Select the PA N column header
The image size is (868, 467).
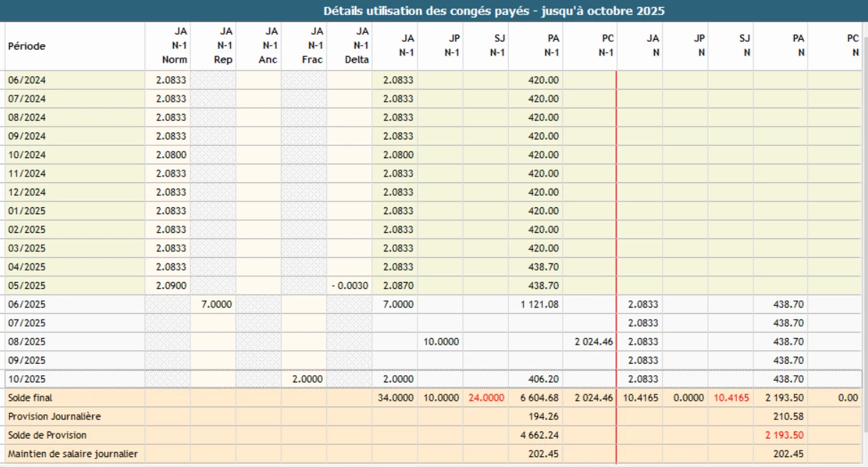pyautogui.click(x=781, y=46)
